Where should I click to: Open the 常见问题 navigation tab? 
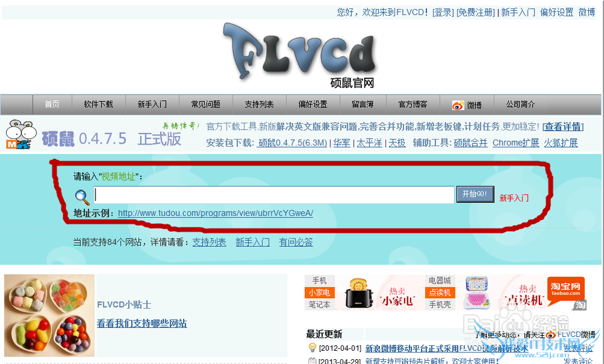click(x=206, y=104)
